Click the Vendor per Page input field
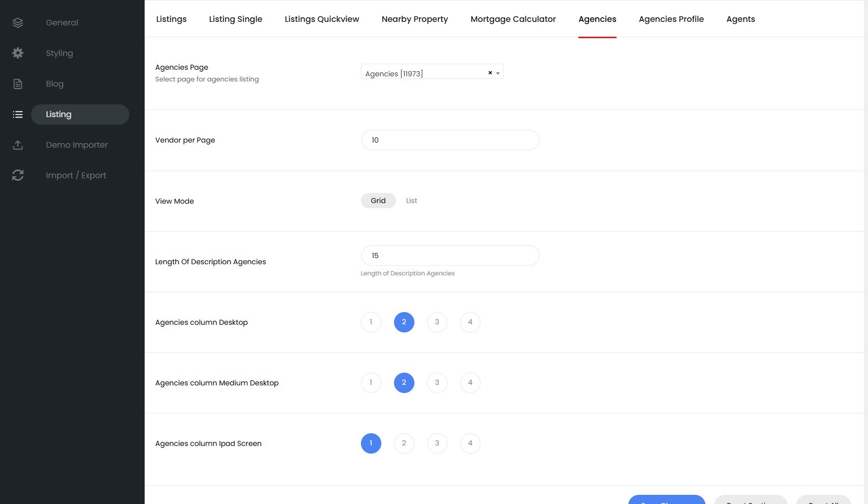 point(450,140)
